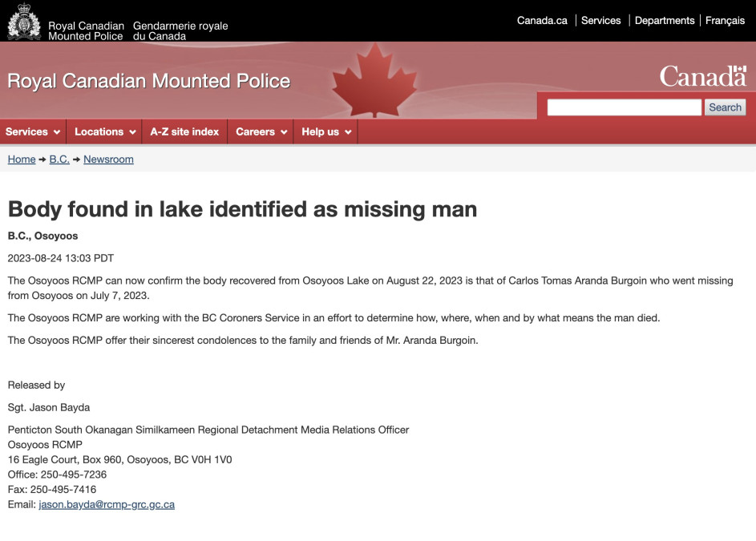This screenshot has height=541, width=756.
Task: Navigate to Home breadcrumb
Action: tap(22, 159)
